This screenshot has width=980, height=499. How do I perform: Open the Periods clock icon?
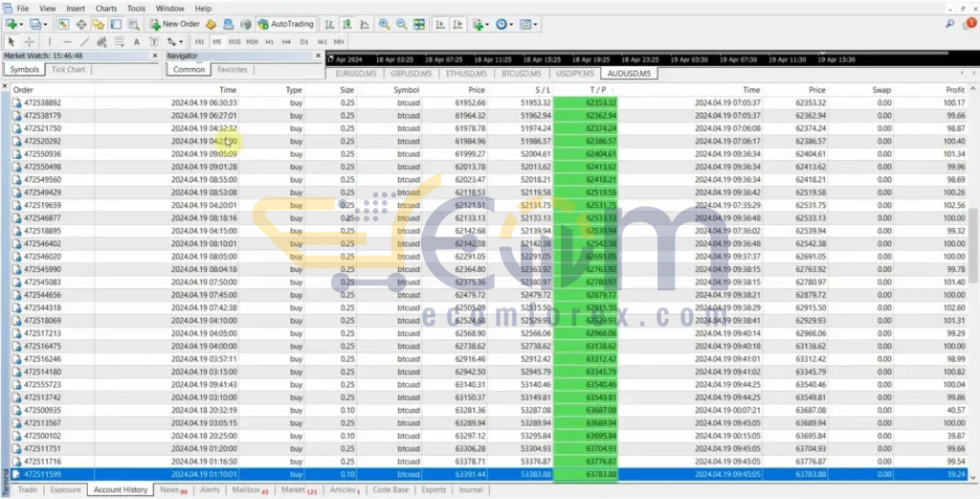click(x=501, y=24)
